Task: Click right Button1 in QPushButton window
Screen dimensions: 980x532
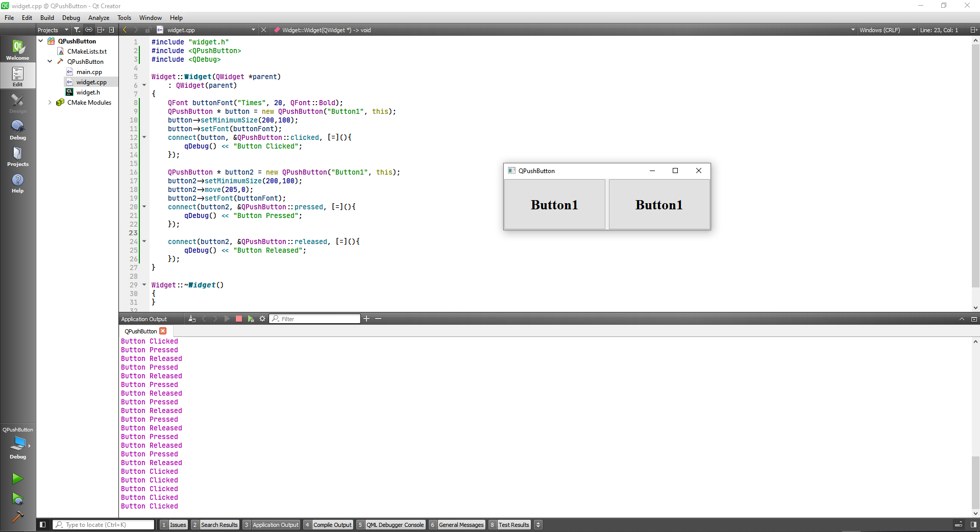Action: [659, 205]
